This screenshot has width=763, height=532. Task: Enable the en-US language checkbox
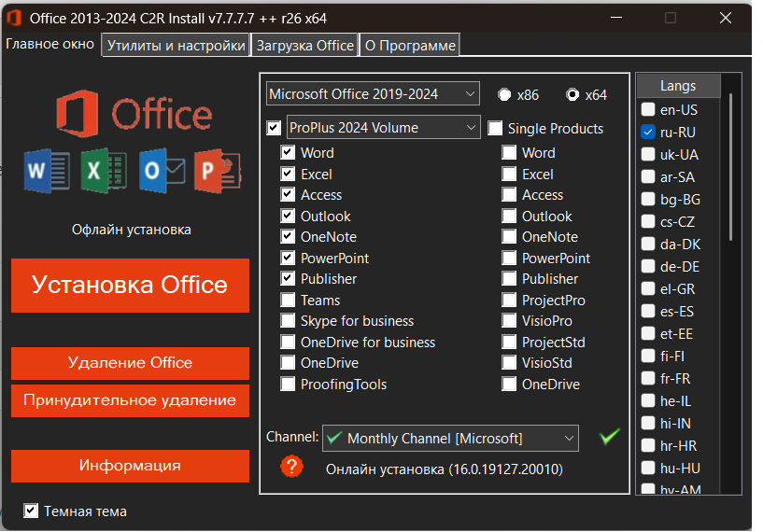coord(648,110)
